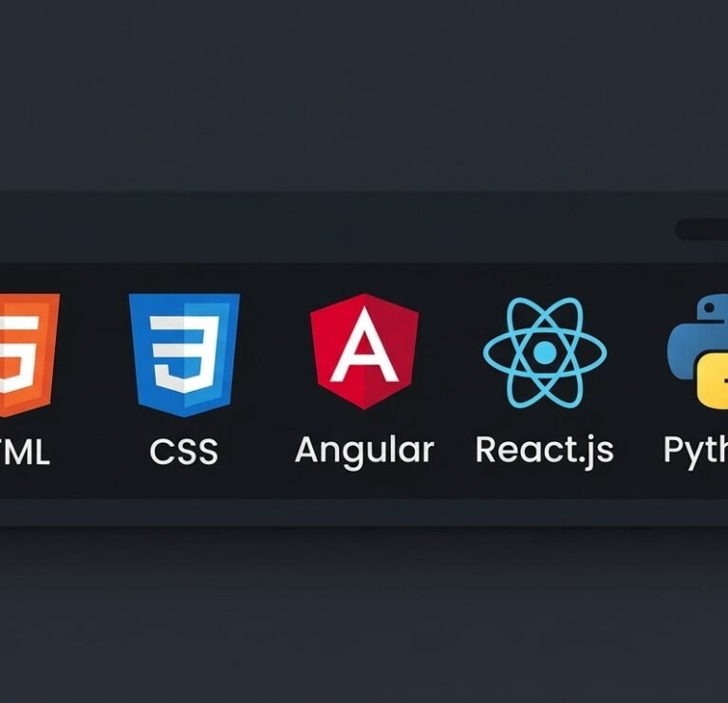The width and height of the screenshot is (728, 703).
Task: Click the yellow half of the Python logo
Action: (x=713, y=382)
